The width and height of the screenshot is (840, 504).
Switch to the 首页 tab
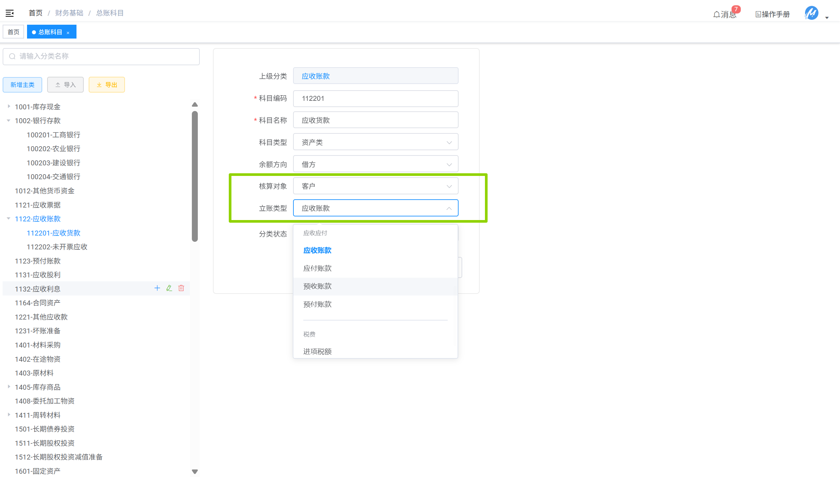pyautogui.click(x=13, y=32)
